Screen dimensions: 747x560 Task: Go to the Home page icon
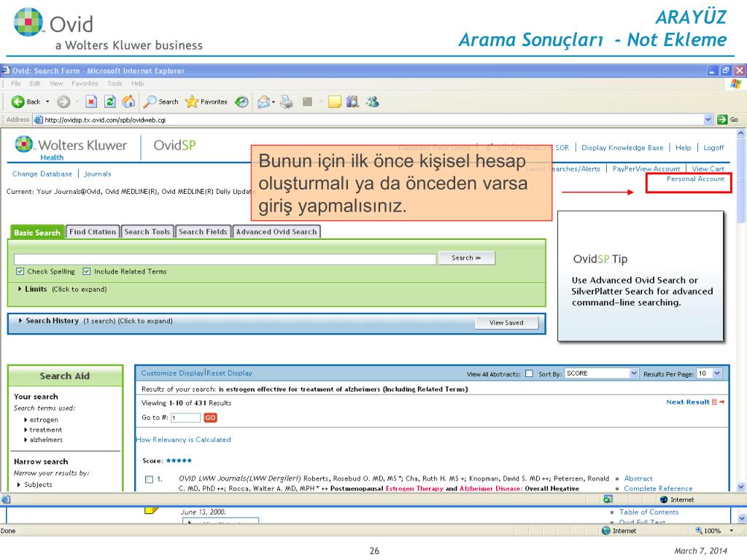128,101
